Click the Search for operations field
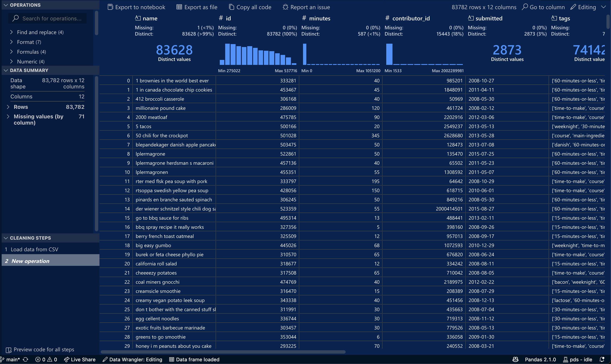The height and width of the screenshot is (364, 611). pos(52,18)
